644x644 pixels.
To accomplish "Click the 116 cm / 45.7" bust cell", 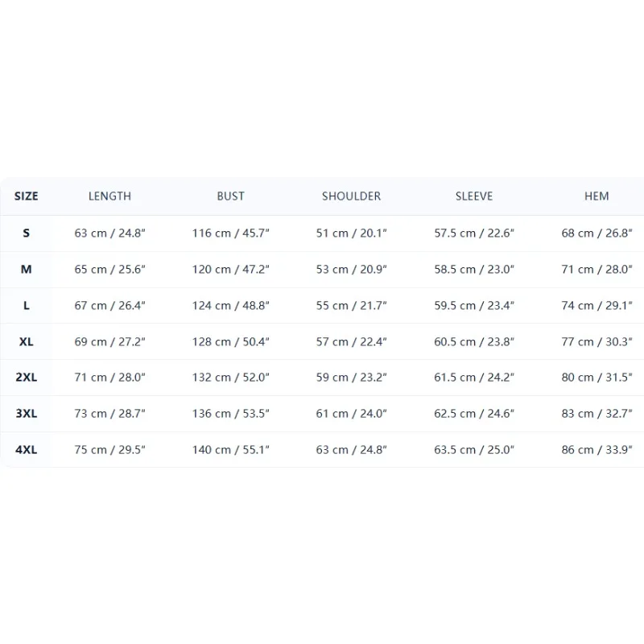I will point(230,233).
